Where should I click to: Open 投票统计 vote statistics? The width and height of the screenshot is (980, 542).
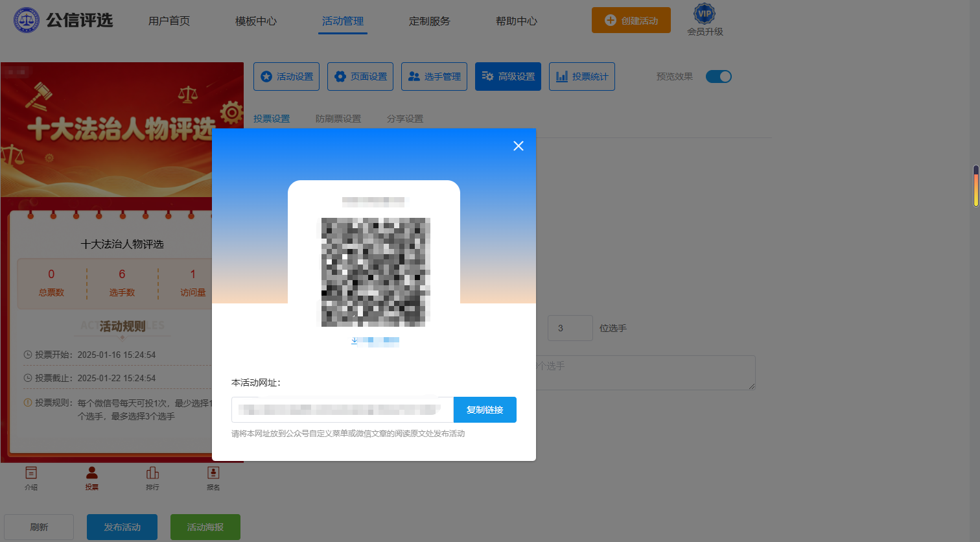pyautogui.click(x=582, y=77)
